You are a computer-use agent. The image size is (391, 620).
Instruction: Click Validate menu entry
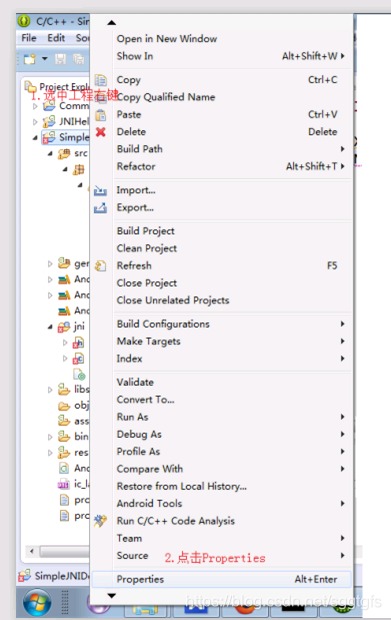(222, 382)
